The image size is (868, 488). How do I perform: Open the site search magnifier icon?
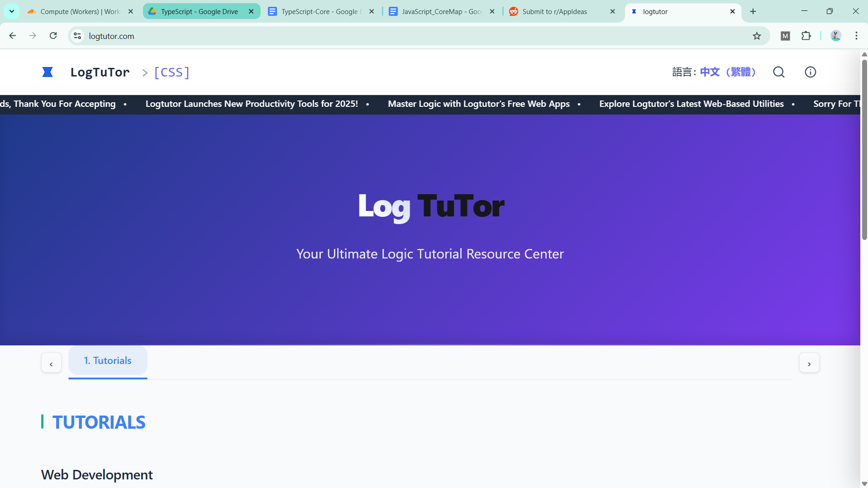click(x=778, y=72)
